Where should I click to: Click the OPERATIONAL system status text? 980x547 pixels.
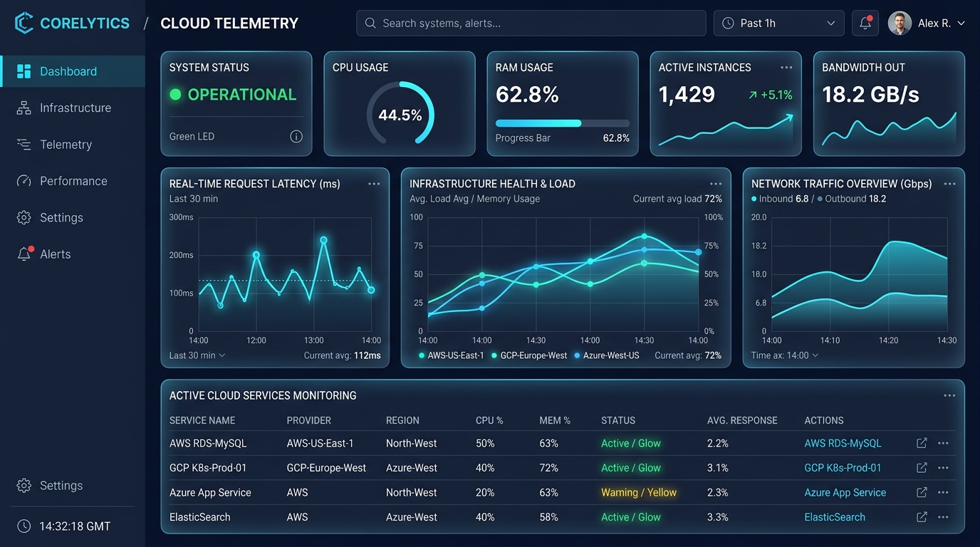(x=242, y=95)
